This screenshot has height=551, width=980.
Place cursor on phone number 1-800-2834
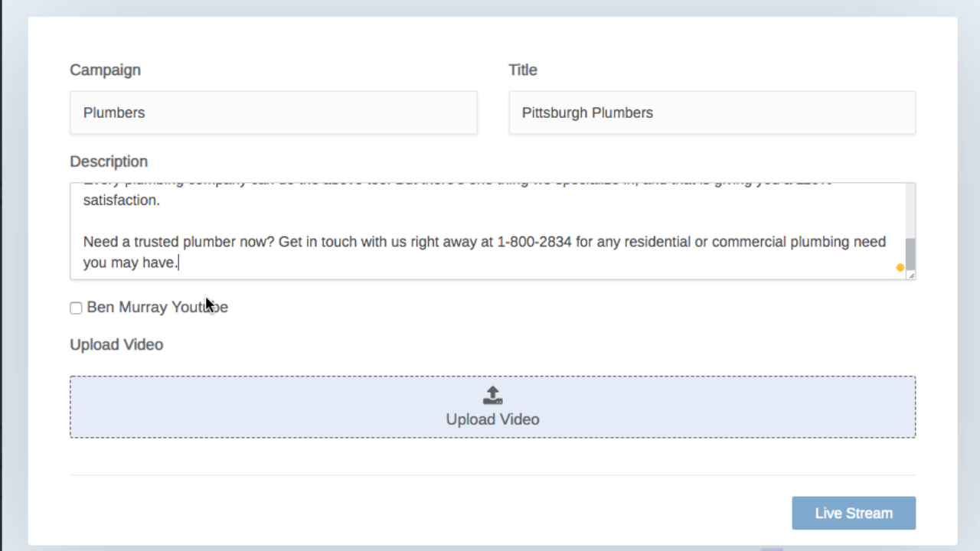534,242
